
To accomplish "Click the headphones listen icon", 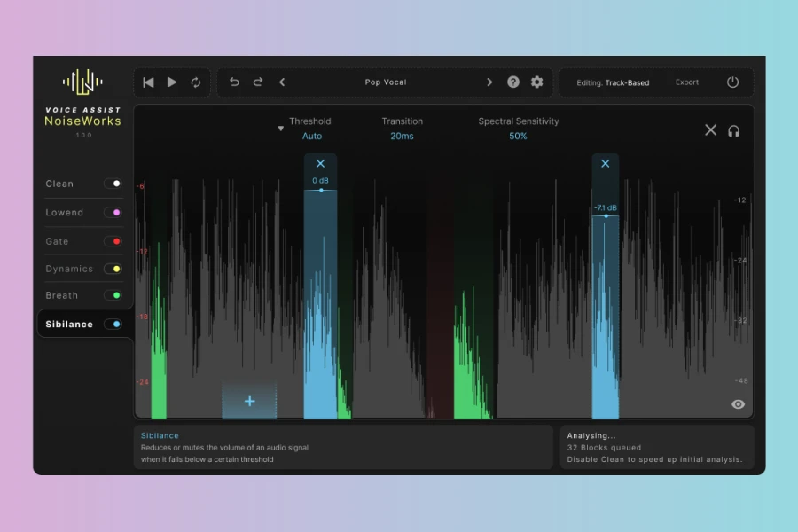I will click(734, 130).
